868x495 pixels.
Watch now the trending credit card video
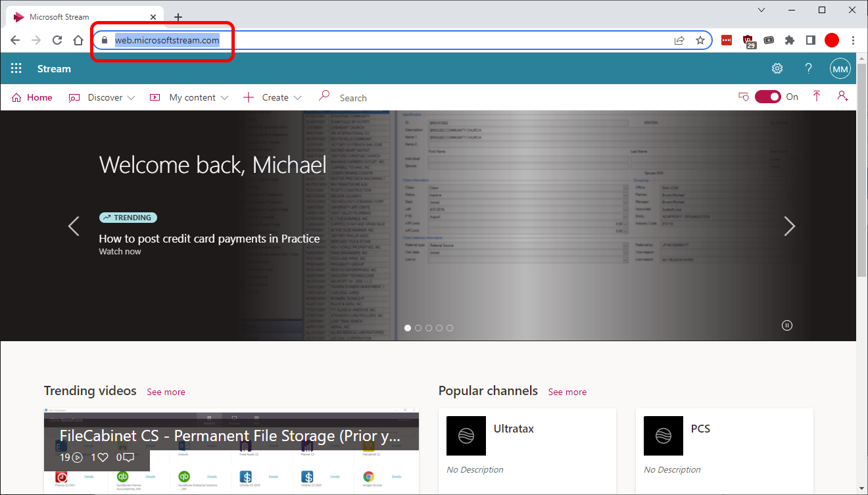[x=120, y=251]
